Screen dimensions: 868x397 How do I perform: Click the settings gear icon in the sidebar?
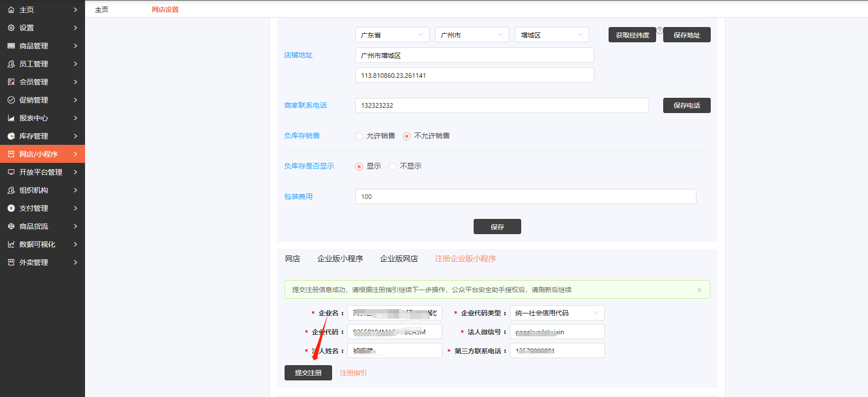(x=11, y=28)
